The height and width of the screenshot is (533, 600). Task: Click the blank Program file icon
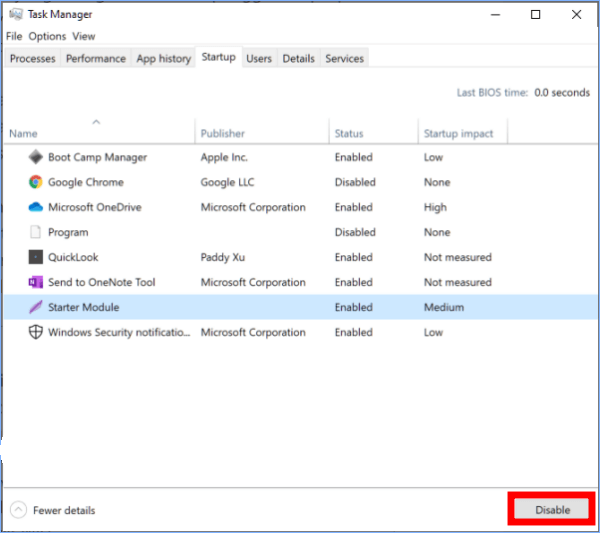[36, 232]
